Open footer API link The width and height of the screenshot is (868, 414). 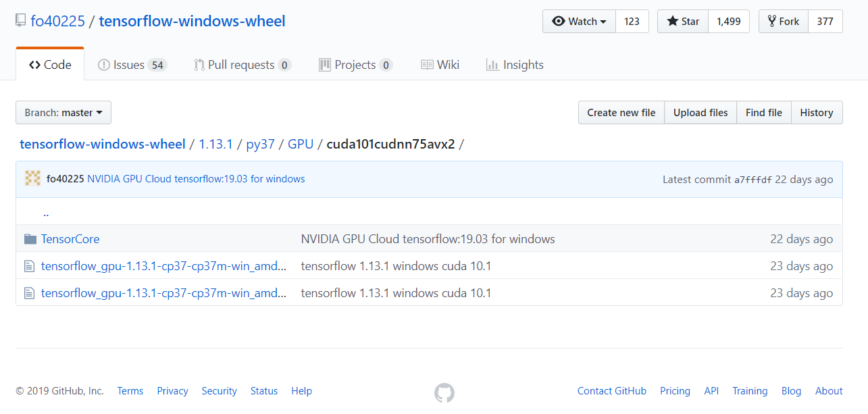click(x=711, y=391)
